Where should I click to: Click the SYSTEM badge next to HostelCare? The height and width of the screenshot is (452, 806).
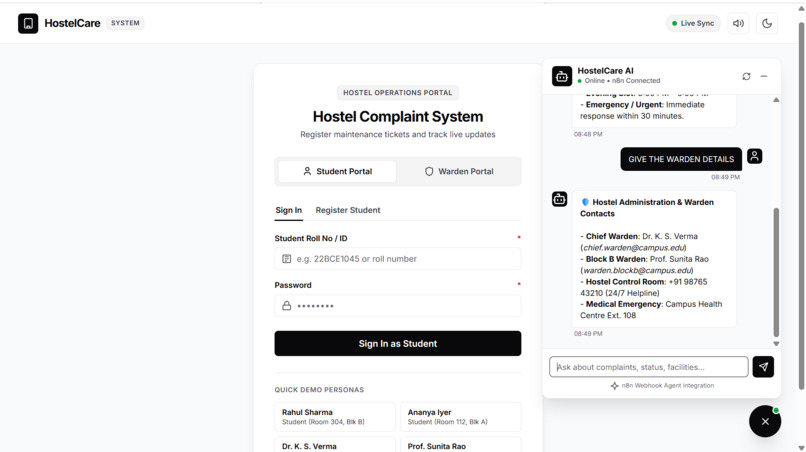pos(125,23)
